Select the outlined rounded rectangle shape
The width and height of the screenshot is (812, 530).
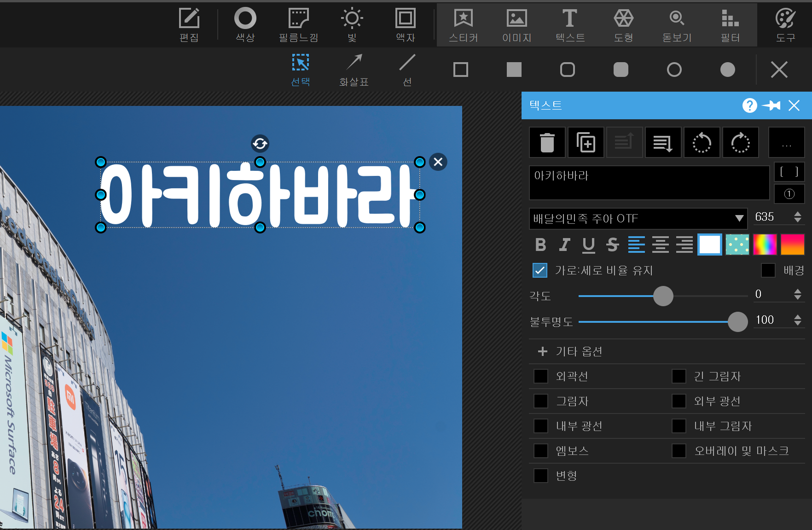[x=568, y=70]
